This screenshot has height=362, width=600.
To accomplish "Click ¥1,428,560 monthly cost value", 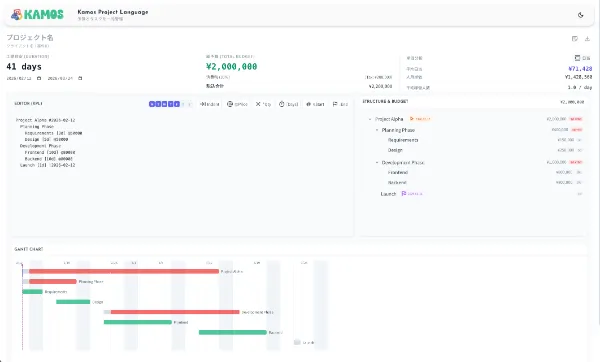I will point(579,77).
